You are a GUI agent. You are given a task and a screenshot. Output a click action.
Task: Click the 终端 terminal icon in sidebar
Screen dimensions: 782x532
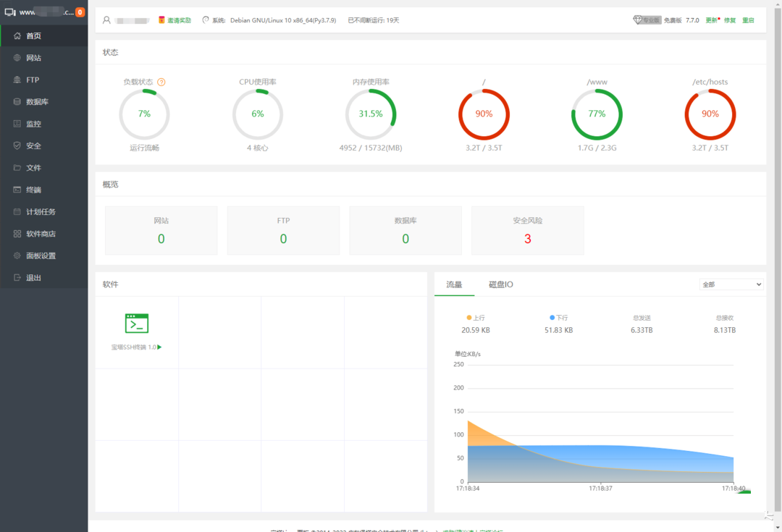17,190
